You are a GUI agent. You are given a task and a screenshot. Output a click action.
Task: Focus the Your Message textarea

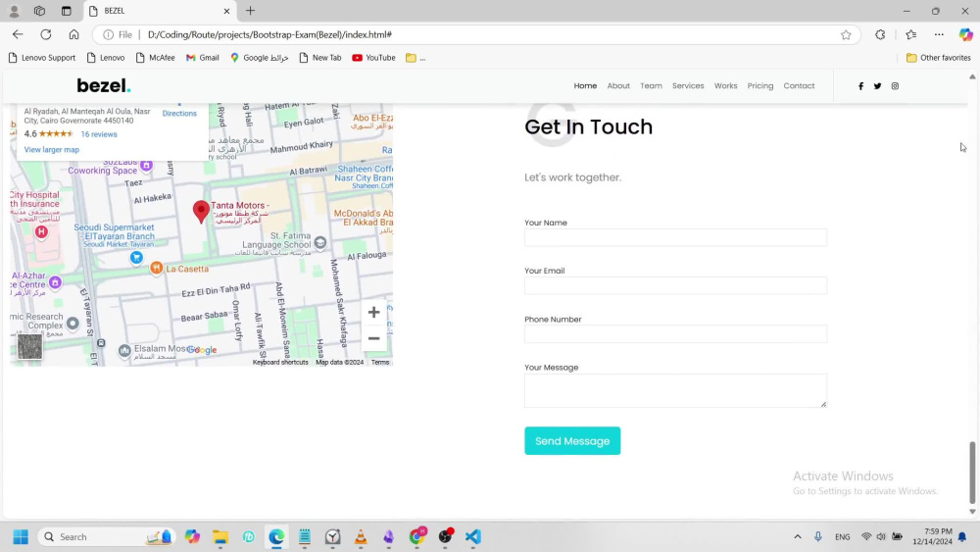675,390
